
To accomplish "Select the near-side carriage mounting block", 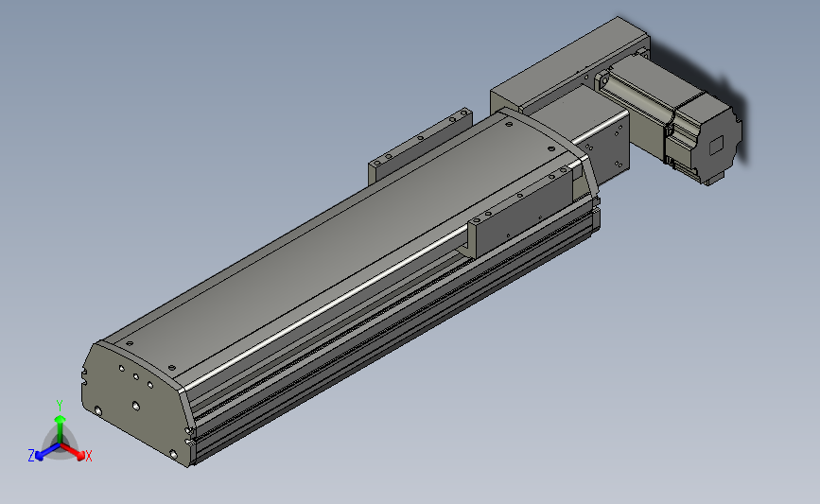I will (x=523, y=215).
